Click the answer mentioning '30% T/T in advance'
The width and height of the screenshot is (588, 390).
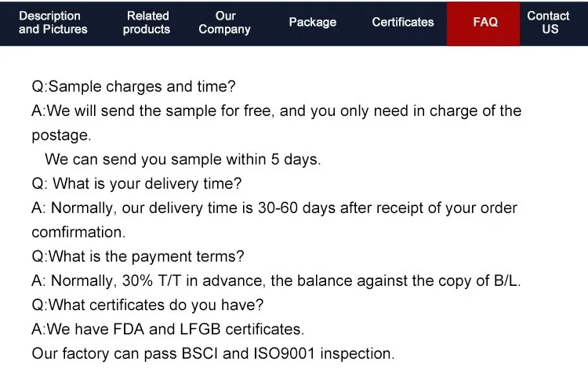pos(276,281)
